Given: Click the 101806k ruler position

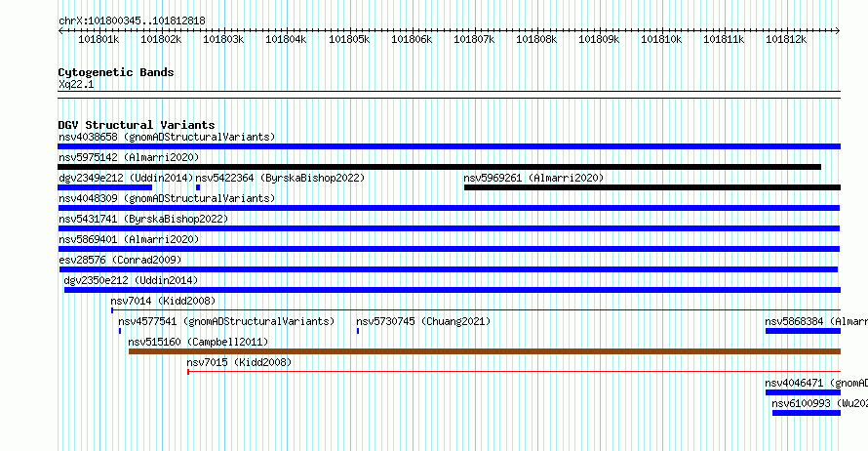Looking at the screenshot, I should tap(412, 39).
